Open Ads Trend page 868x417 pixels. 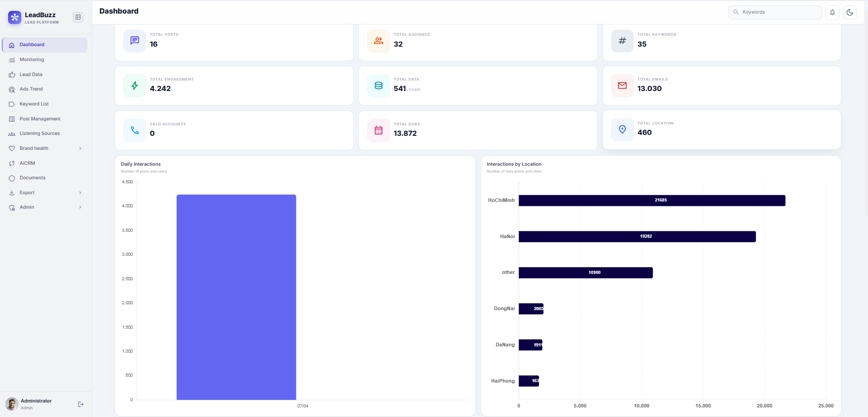point(45,89)
